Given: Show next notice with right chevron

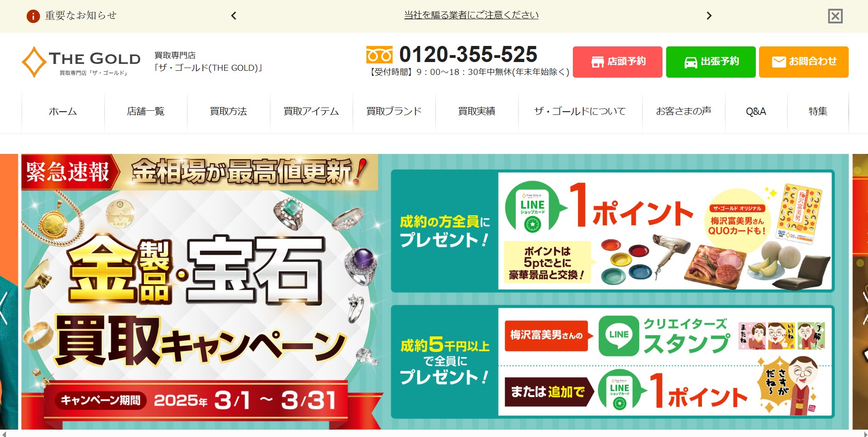Looking at the screenshot, I should [709, 16].
